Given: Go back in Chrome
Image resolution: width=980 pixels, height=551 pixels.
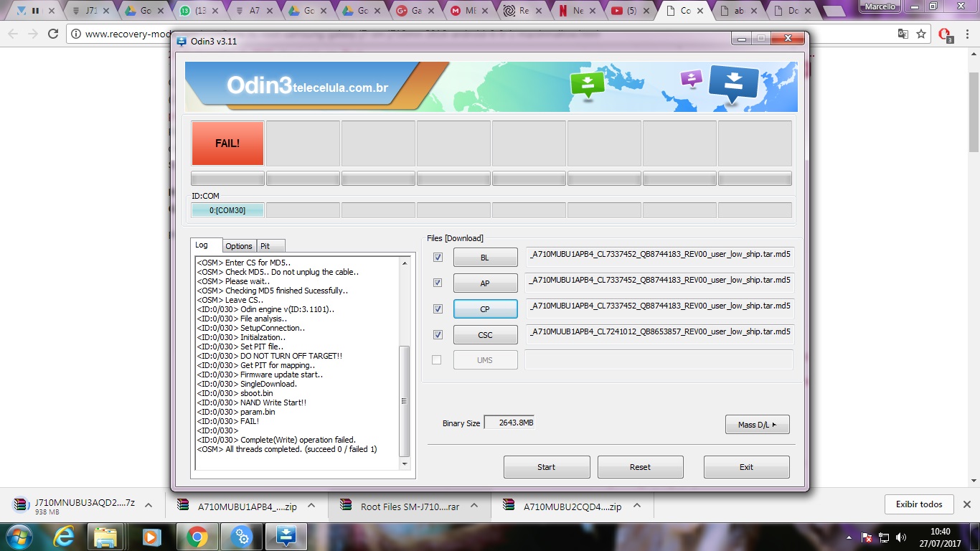Looking at the screenshot, I should pos(13,34).
